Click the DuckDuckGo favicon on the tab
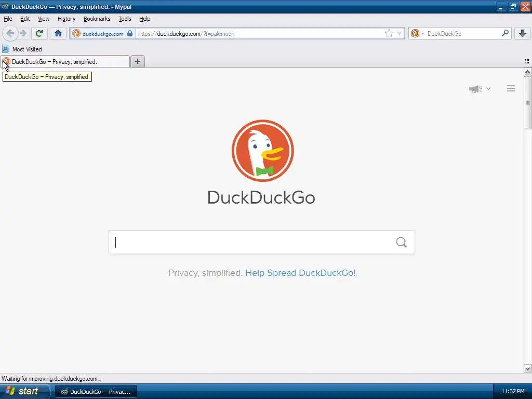This screenshot has width=532, height=399. pyautogui.click(x=6, y=61)
